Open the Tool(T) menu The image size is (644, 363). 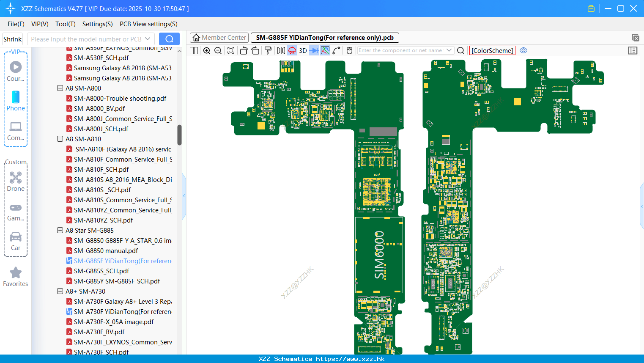66,24
